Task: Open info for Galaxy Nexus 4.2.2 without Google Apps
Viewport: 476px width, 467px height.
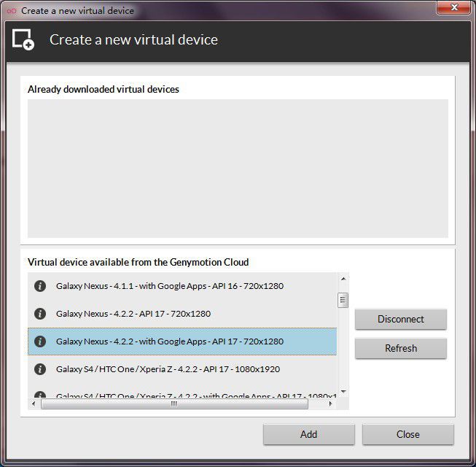Action: (40, 314)
